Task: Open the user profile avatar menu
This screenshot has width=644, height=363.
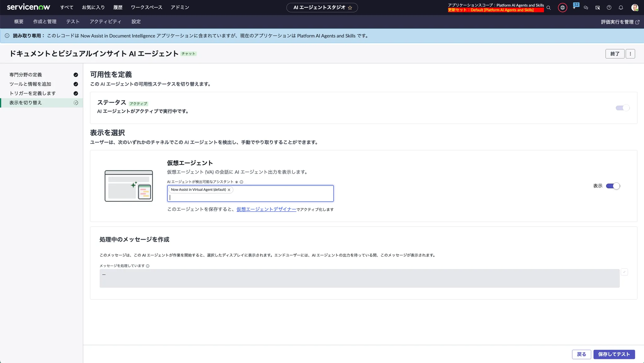Action: click(x=635, y=8)
